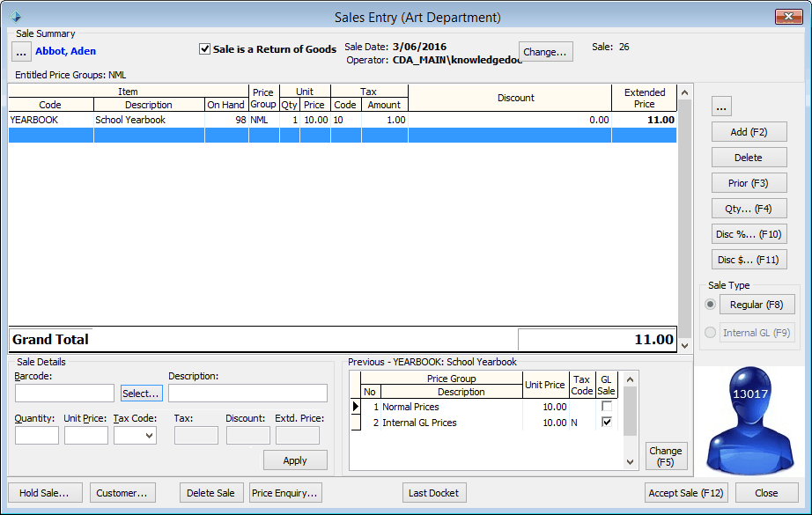Open the Abbot, Aden customer link

[65, 51]
